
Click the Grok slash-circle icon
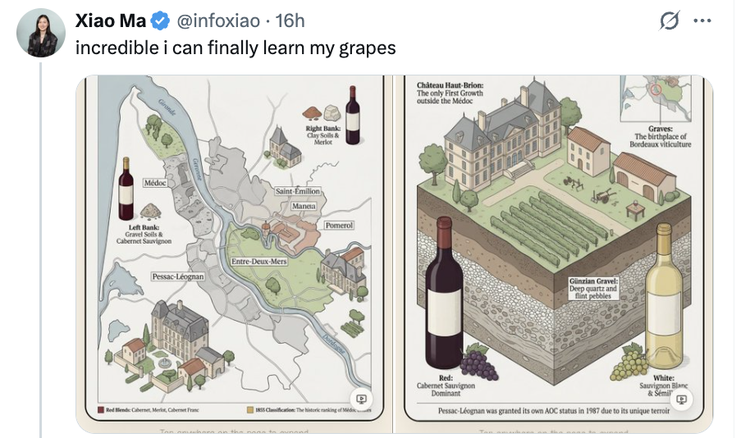(x=671, y=21)
